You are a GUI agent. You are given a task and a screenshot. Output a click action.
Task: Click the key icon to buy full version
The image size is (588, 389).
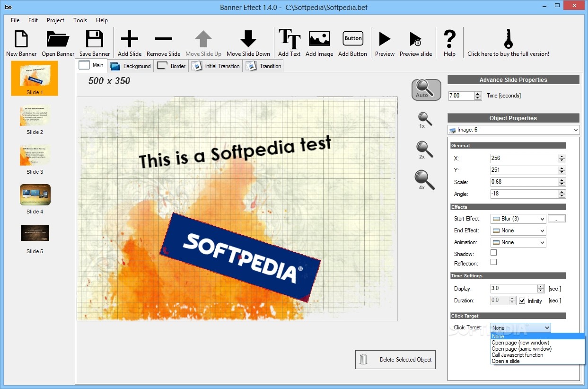click(509, 39)
